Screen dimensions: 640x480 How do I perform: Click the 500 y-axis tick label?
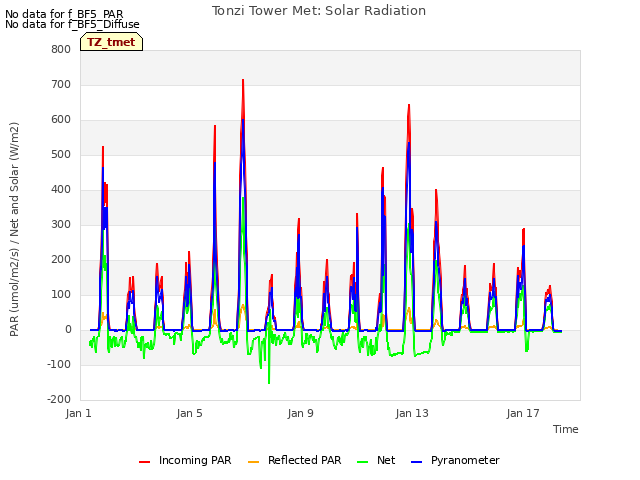click(x=61, y=155)
